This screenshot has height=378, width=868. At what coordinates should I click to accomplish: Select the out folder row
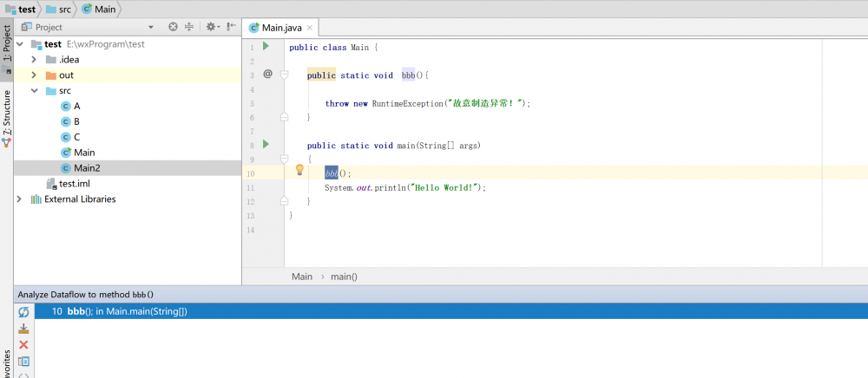point(128,75)
